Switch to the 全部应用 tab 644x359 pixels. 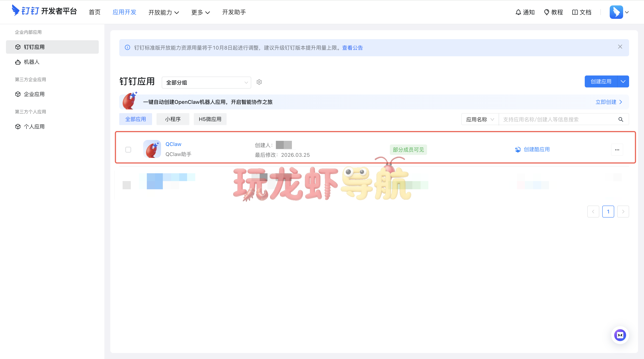(135, 119)
